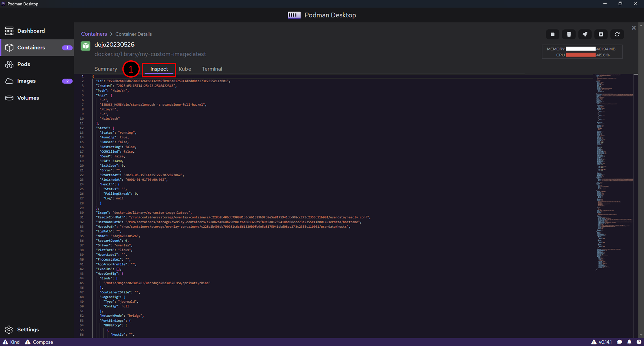644x346 pixels.
Task: Open the Dashboard section
Action: click(x=37, y=31)
